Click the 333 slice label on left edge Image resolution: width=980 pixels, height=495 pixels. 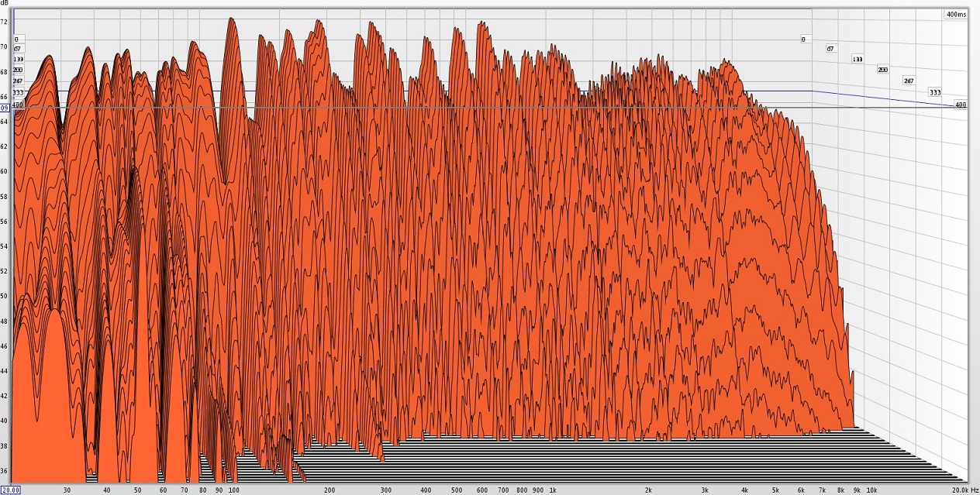point(18,92)
